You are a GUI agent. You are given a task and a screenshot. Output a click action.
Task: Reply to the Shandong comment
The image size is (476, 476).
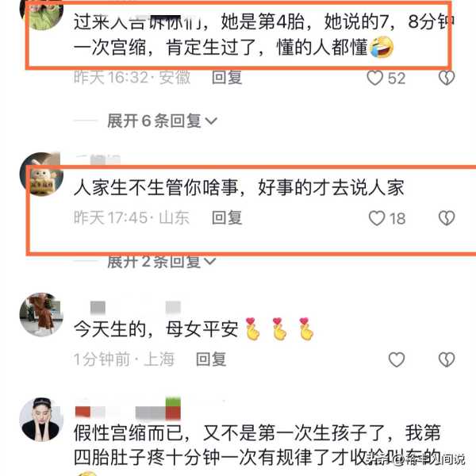click(227, 217)
